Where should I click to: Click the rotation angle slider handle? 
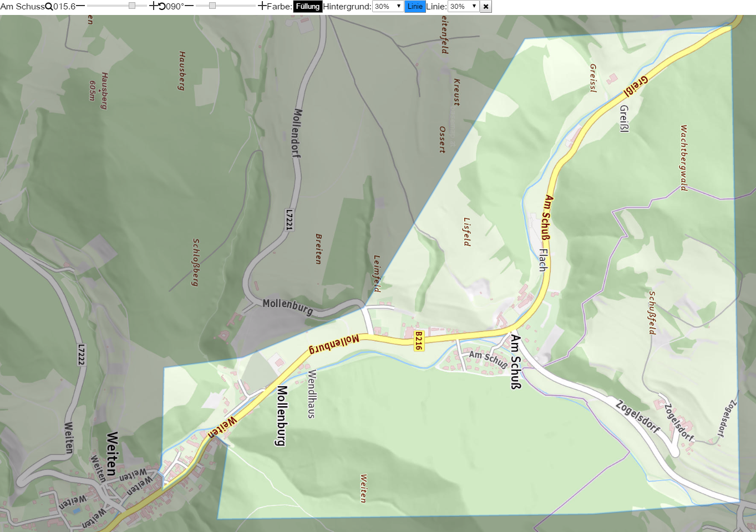tap(212, 6)
